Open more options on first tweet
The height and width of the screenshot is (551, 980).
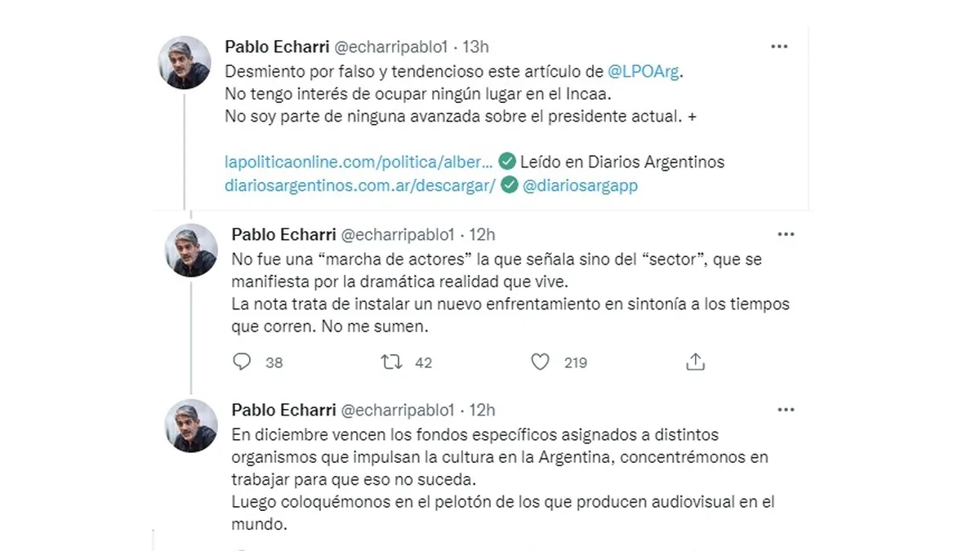(x=779, y=47)
